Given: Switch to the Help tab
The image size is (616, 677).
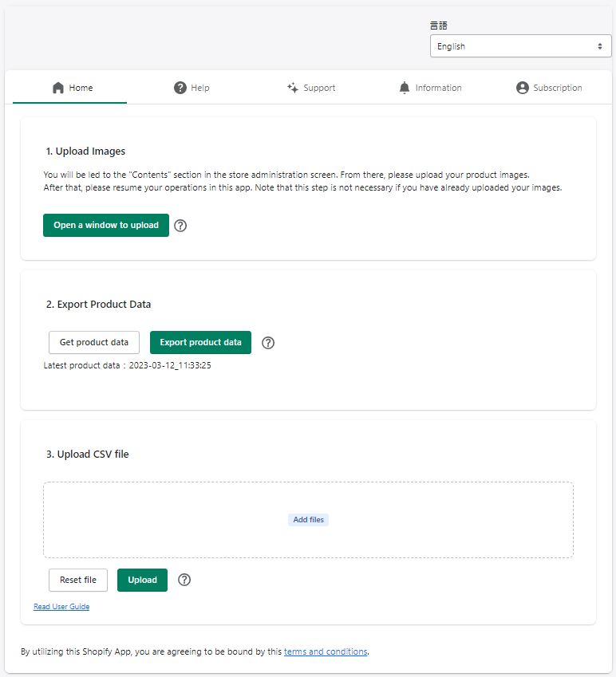Looking at the screenshot, I should tap(192, 88).
